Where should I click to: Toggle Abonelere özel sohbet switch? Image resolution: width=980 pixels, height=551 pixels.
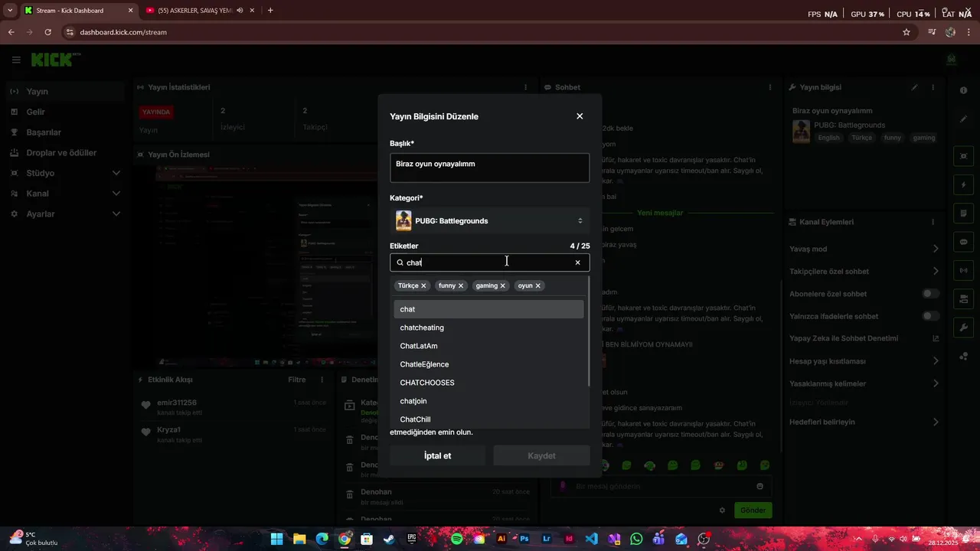tap(930, 294)
